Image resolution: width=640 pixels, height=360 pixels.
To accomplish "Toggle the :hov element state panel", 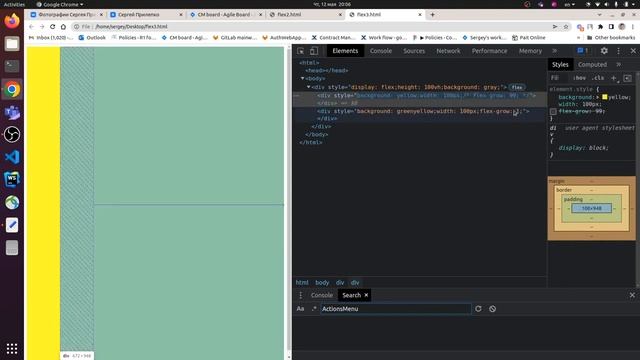I will point(579,78).
